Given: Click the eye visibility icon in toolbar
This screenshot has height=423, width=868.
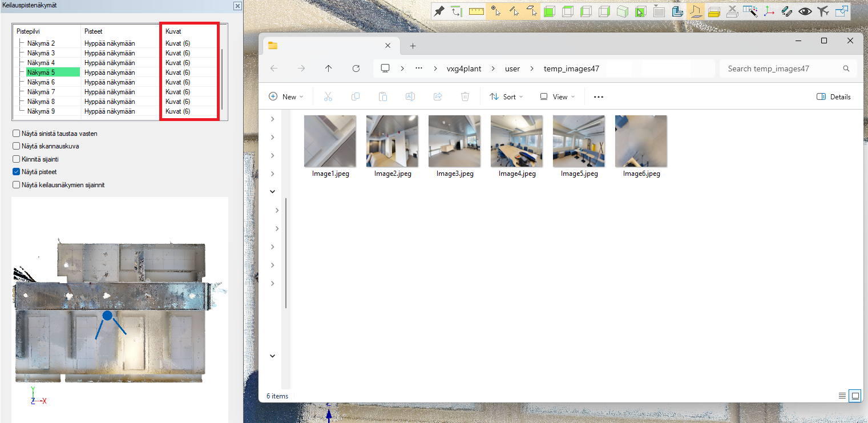Looking at the screenshot, I should click(x=805, y=11).
